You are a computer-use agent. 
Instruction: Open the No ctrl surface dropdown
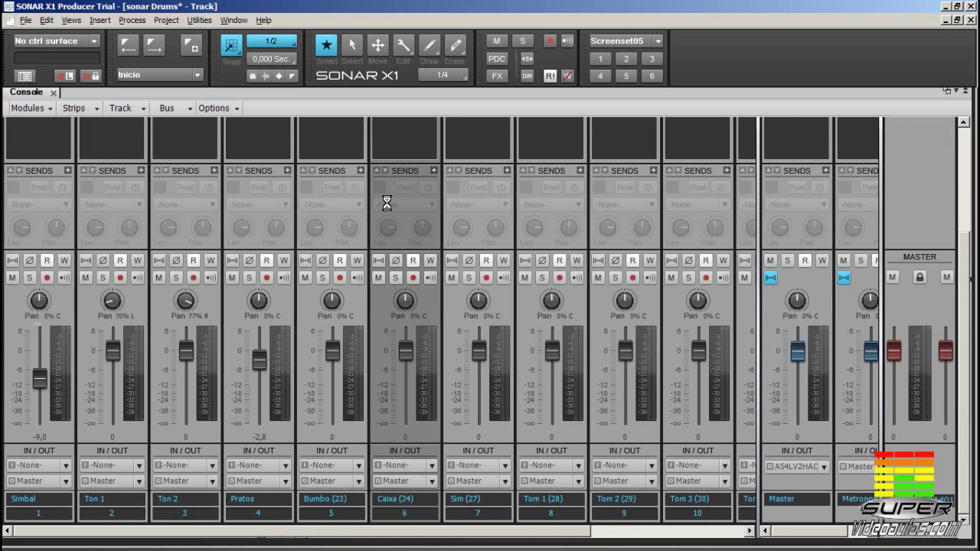pyautogui.click(x=94, y=41)
